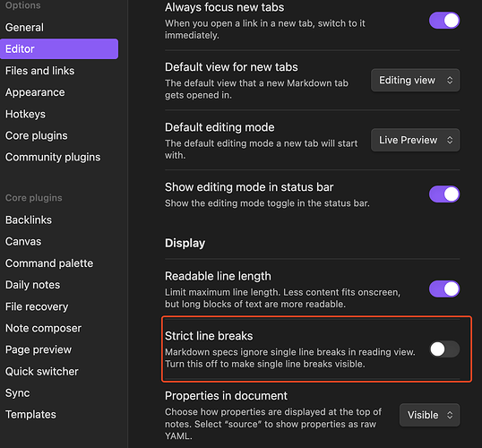Image resolution: width=482 pixels, height=448 pixels.
Task: Toggle Always focus new tabs switch
Action: [x=444, y=21]
